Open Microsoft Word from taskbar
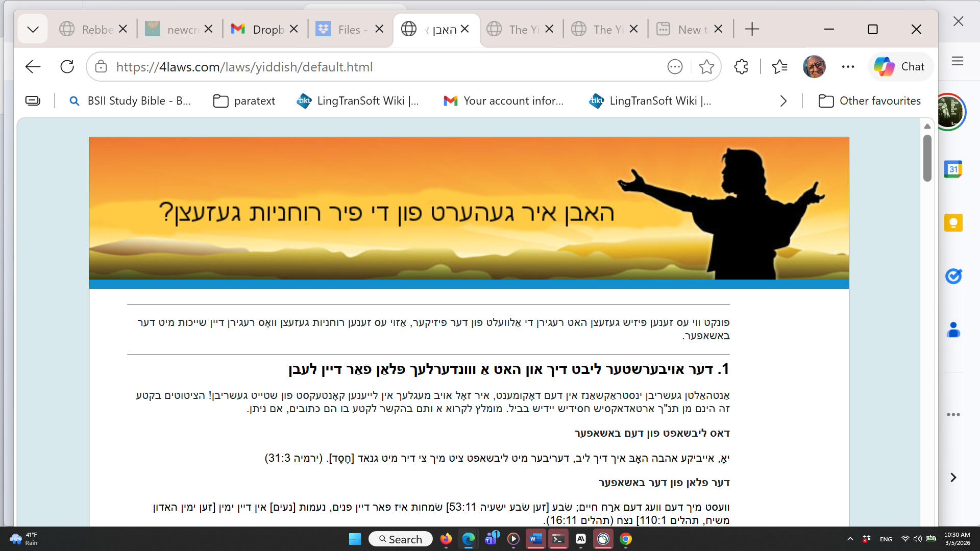The width and height of the screenshot is (980, 551). coord(535,539)
